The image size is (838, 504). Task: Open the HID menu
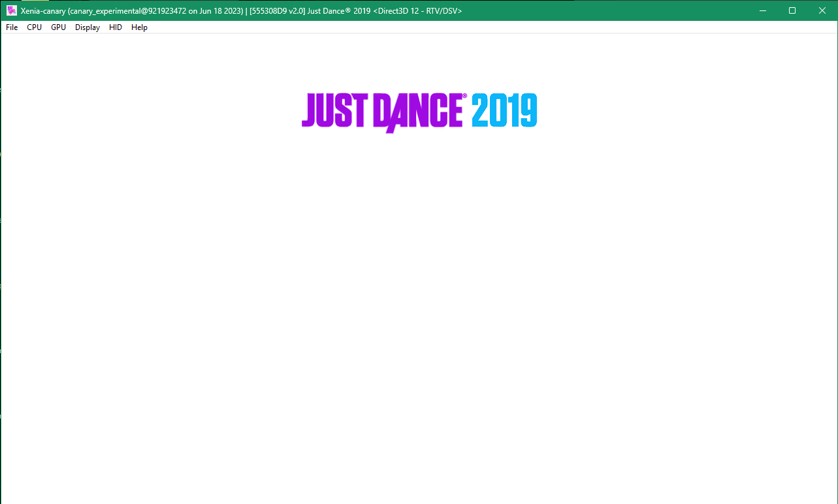(115, 27)
